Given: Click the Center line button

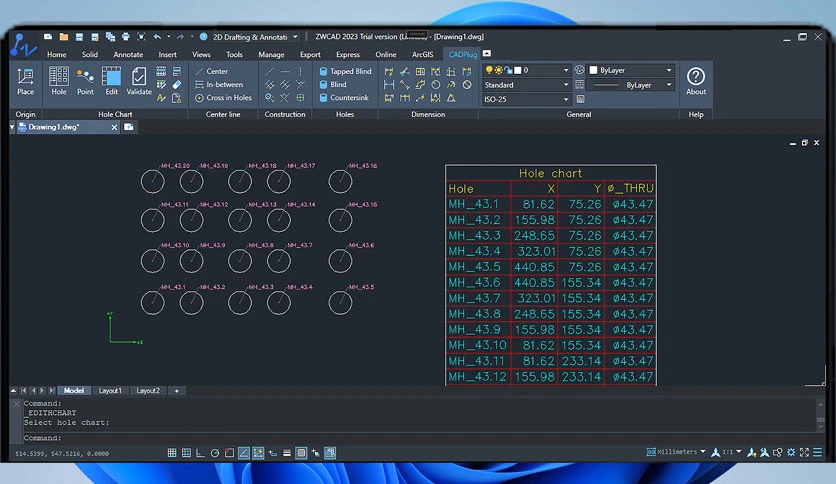Looking at the screenshot, I should 212,71.
